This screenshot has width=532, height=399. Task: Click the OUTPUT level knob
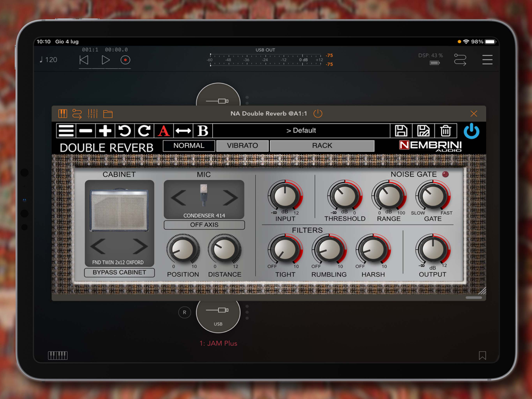433,250
